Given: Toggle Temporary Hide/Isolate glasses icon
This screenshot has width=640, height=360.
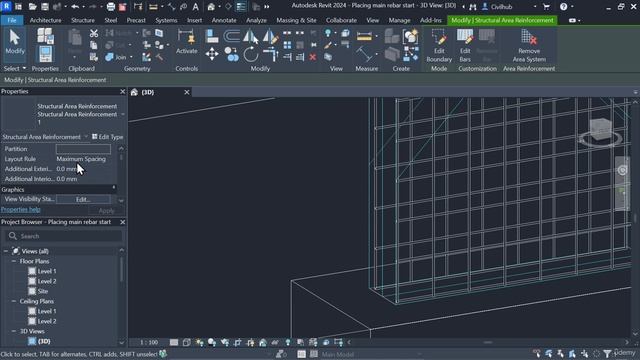Looking at the screenshot, I should point(275,342).
